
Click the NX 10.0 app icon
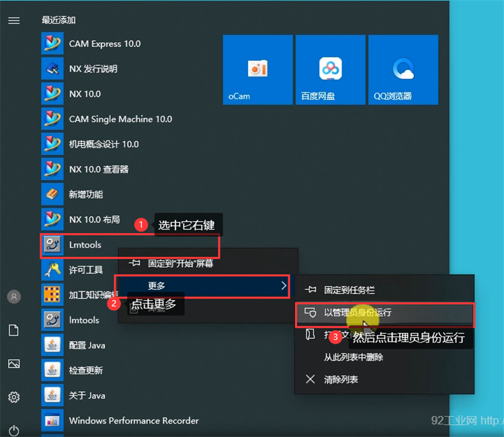click(52, 94)
